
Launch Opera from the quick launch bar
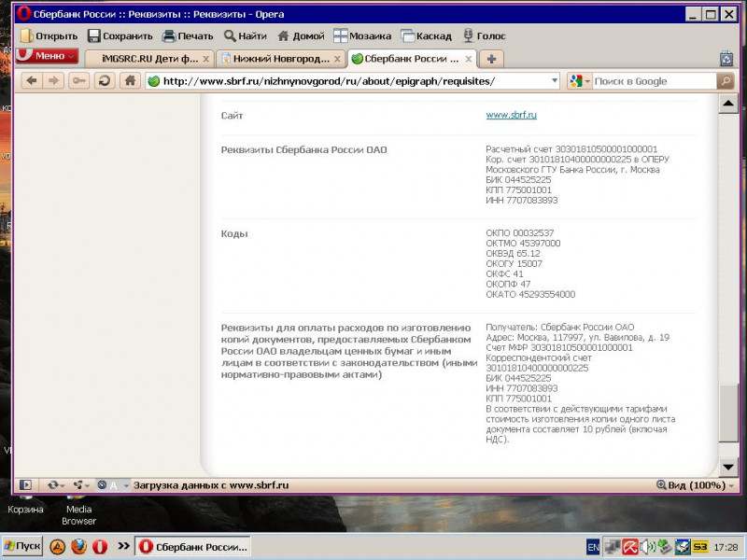100,547
